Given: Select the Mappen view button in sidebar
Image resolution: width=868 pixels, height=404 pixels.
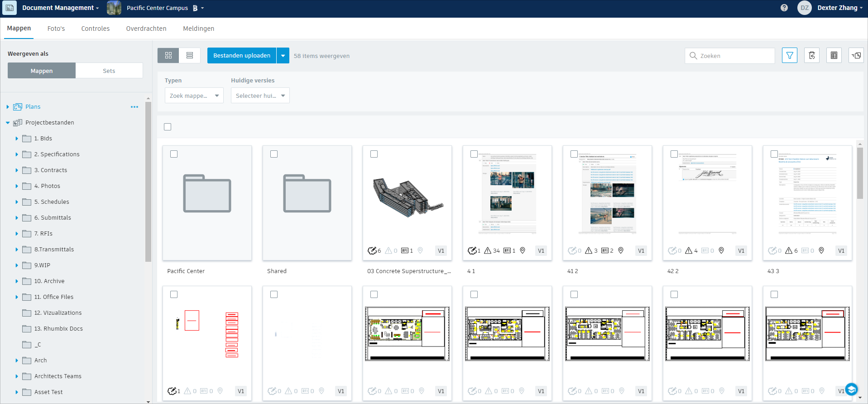Looking at the screenshot, I should [x=42, y=71].
